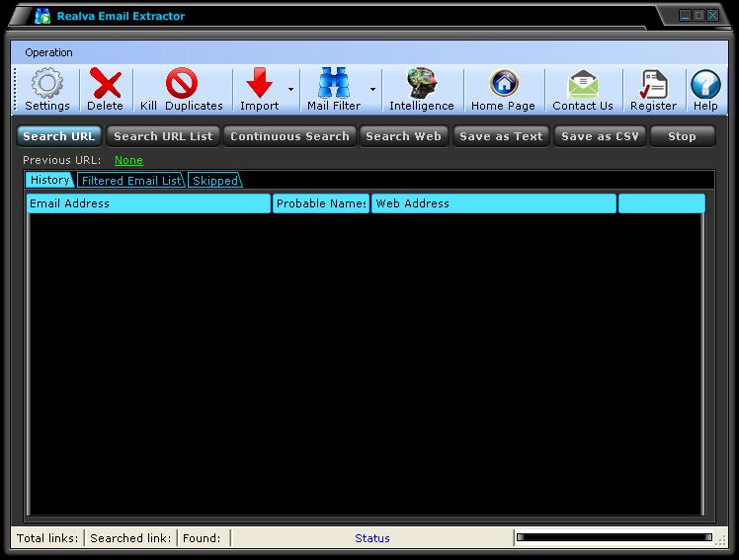Hit the Stop button
739x560 pixels.
(682, 136)
